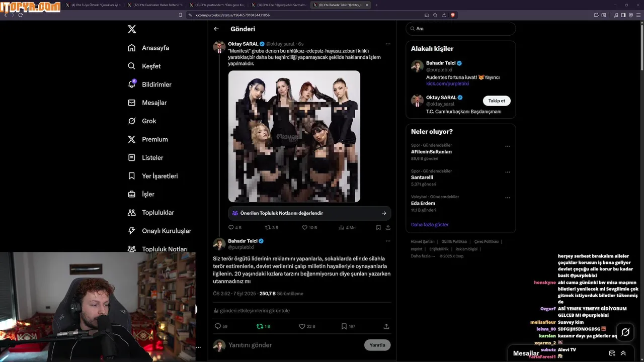The width and height of the screenshot is (644, 362).
Task: Compose new message in Mesajlar dock
Action: [x=612, y=353]
